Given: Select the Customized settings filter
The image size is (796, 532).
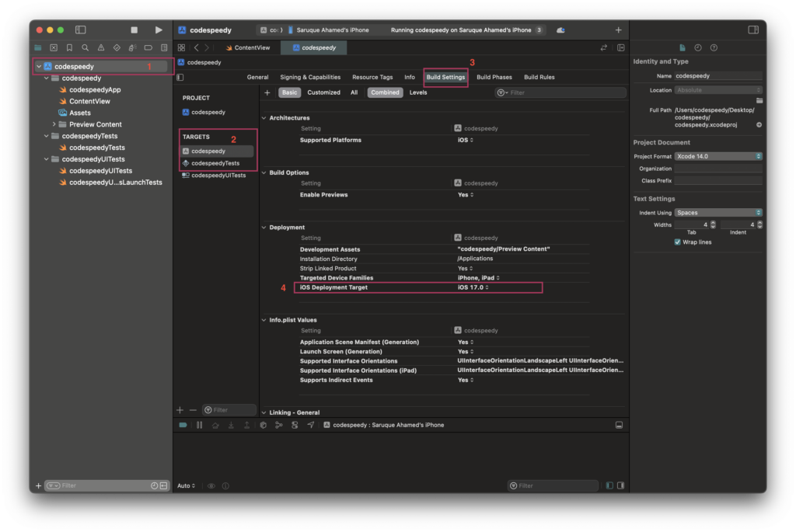Looking at the screenshot, I should pyautogui.click(x=323, y=92).
